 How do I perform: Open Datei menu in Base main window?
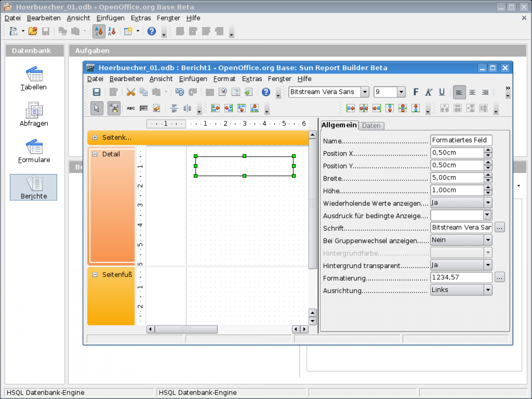(x=12, y=18)
